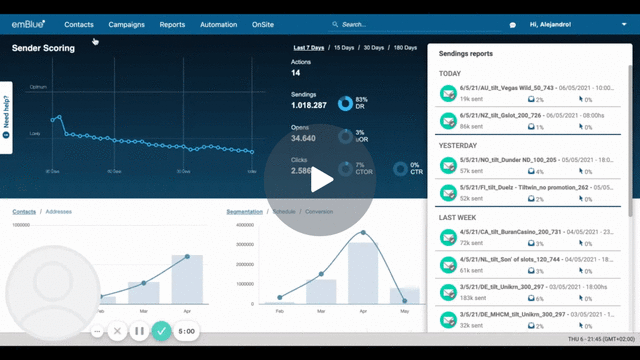Switch to the Contacts chart link

tap(24, 211)
